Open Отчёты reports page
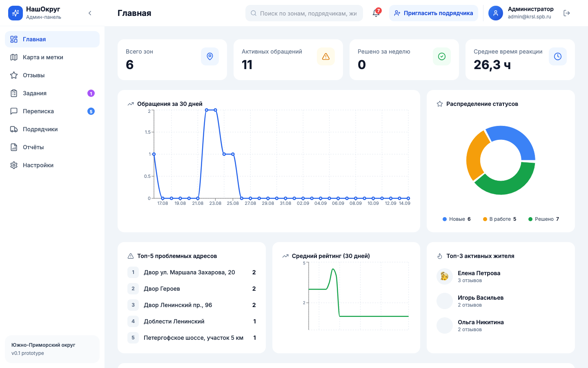Screen dimensions: 588x368 tap(52, 147)
